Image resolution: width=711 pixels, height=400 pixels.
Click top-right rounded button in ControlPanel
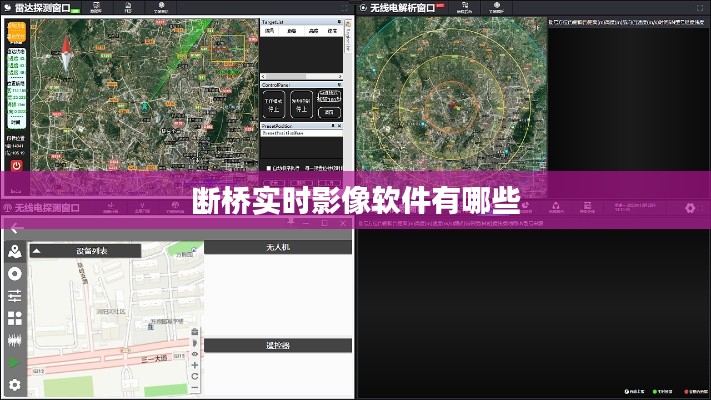coord(329,96)
